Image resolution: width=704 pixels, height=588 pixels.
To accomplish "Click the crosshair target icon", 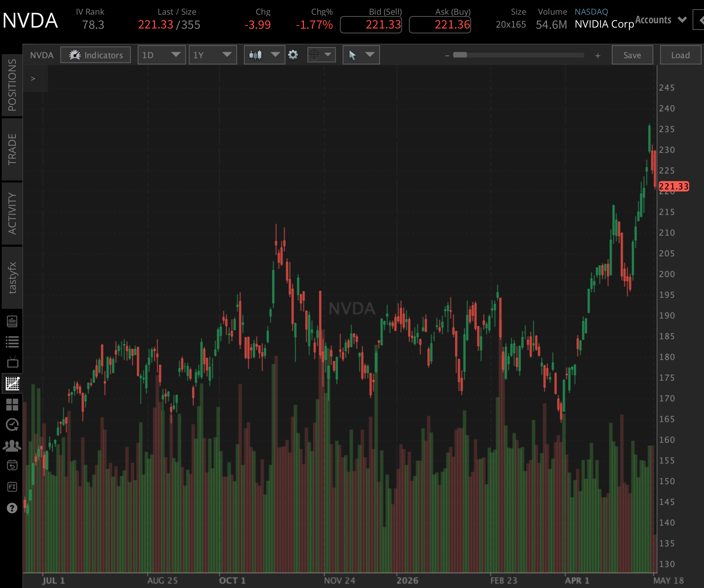I will click(x=314, y=55).
